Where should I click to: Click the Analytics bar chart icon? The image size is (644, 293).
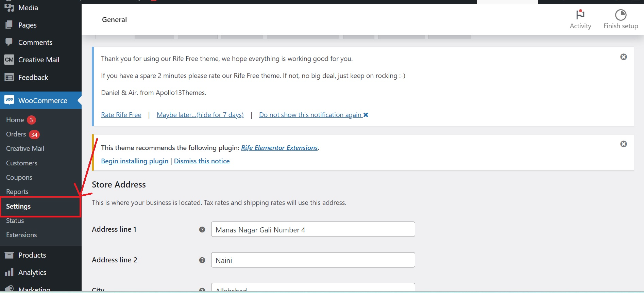tap(9, 273)
